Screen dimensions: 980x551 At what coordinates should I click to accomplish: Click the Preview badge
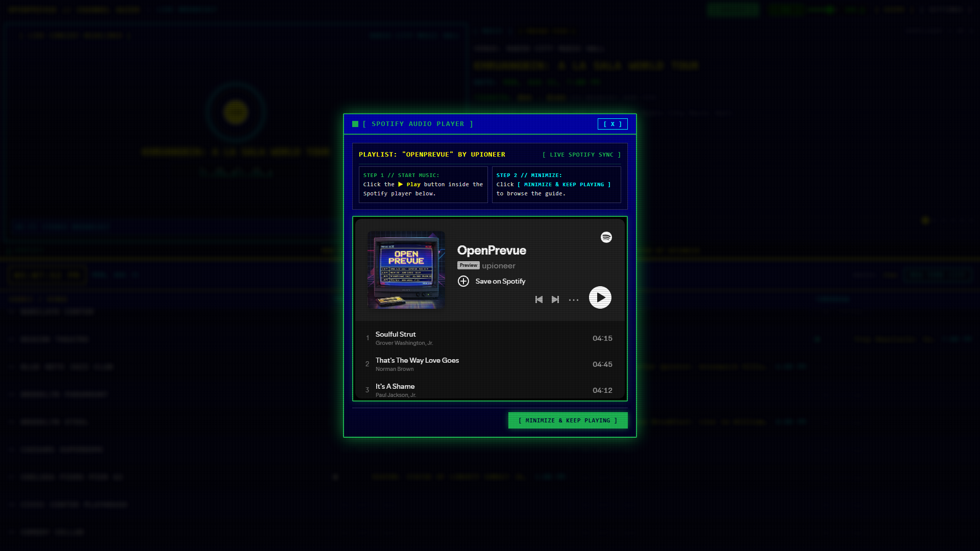469,265
